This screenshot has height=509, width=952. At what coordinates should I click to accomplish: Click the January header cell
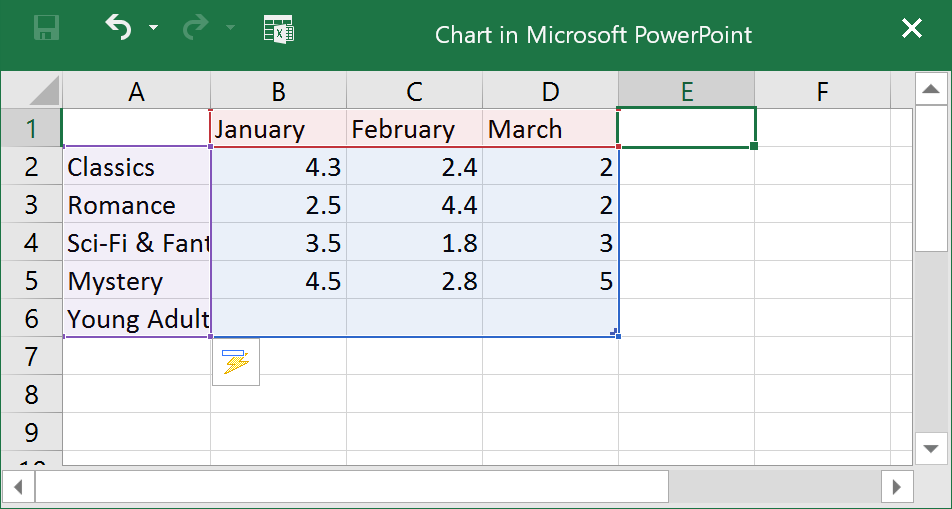click(279, 129)
